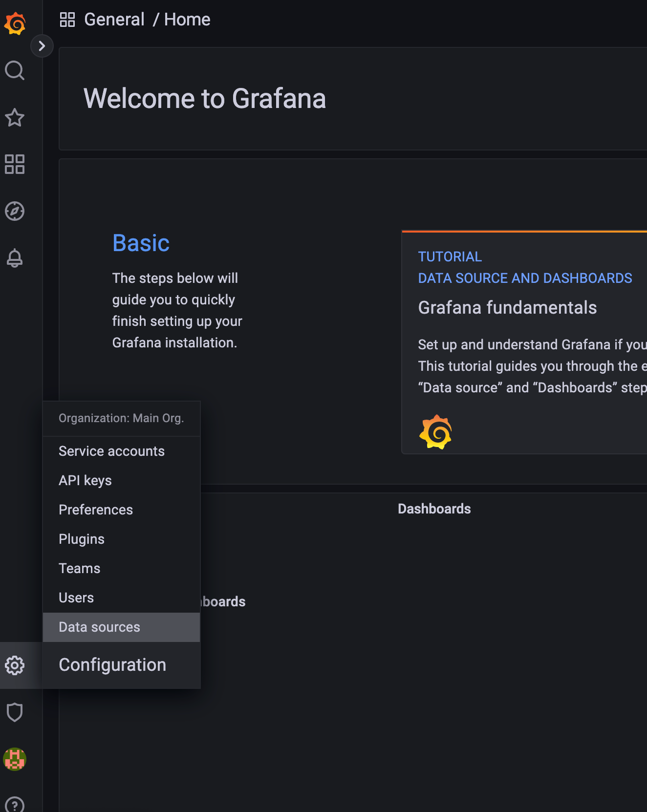Open Starred dashboards star icon
The width and height of the screenshot is (647, 812).
pos(15,117)
